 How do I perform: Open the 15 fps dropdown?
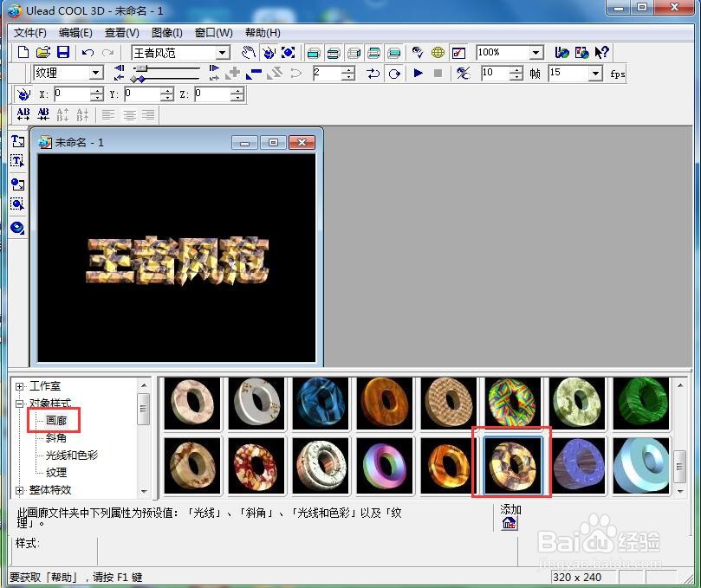click(595, 73)
